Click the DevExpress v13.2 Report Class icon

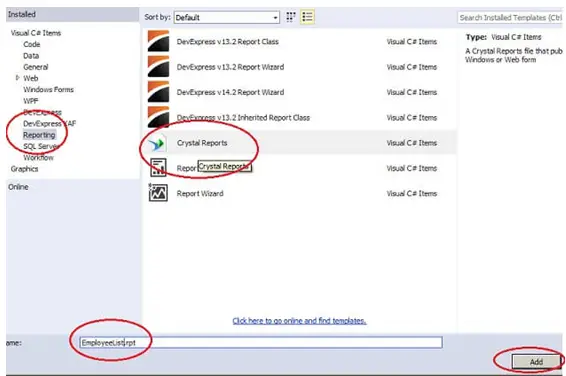(x=158, y=41)
